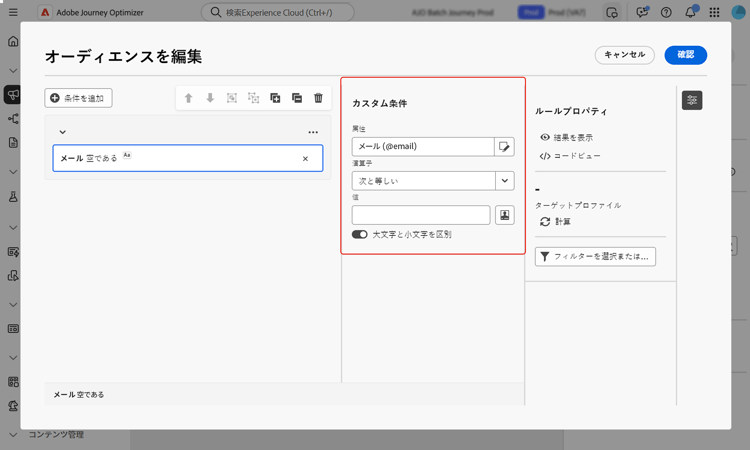This screenshot has height=450, width=750.
Task: Go to Home in left sidebar
Action: [13, 42]
